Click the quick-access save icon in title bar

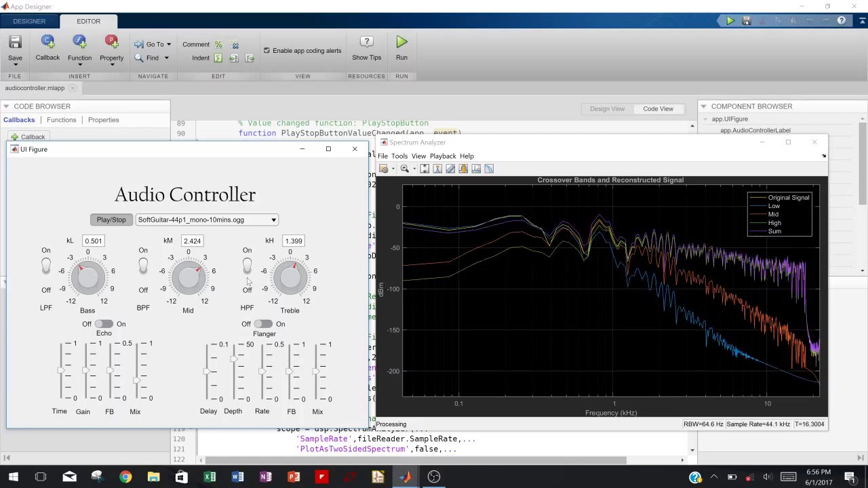click(747, 21)
